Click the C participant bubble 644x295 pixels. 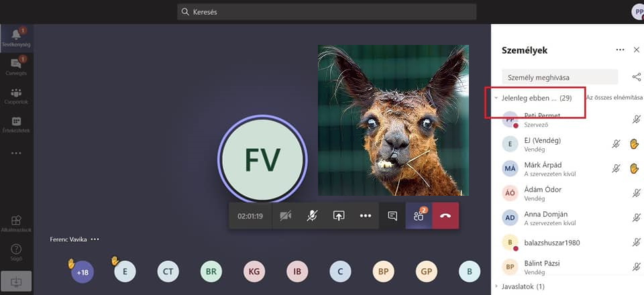click(341, 272)
